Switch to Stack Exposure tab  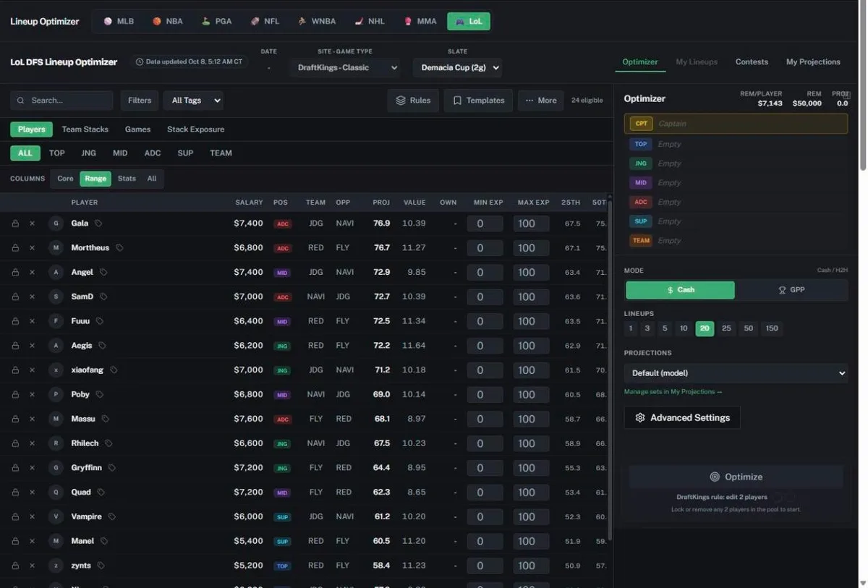coord(195,129)
